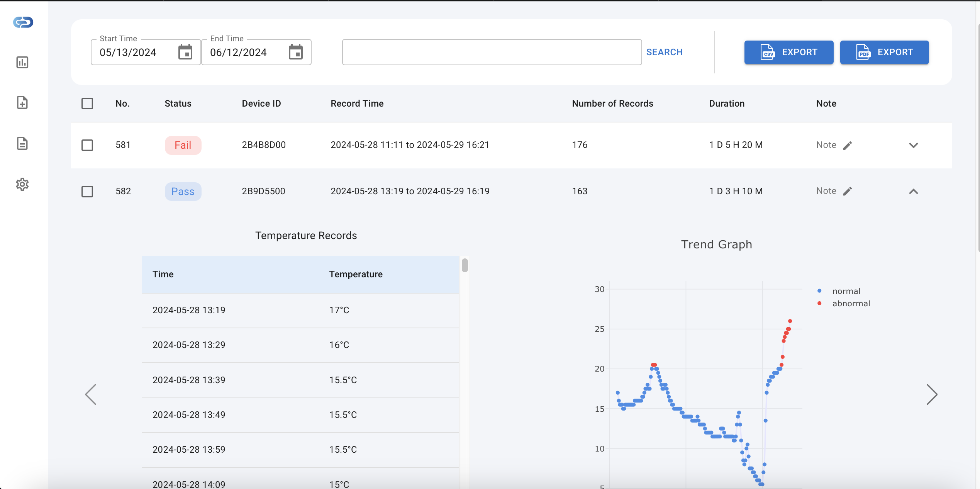980x489 pixels.
Task: Collapse the expanded row 582 details
Action: (x=914, y=191)
